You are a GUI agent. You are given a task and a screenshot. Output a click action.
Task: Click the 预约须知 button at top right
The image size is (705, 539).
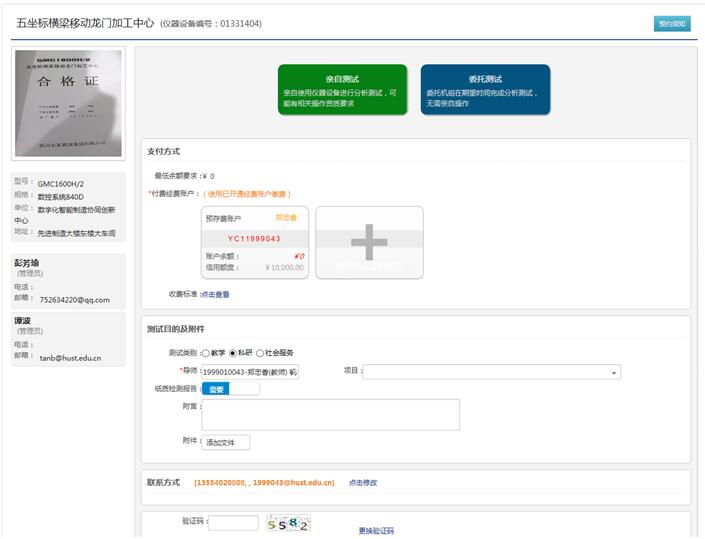670,23
